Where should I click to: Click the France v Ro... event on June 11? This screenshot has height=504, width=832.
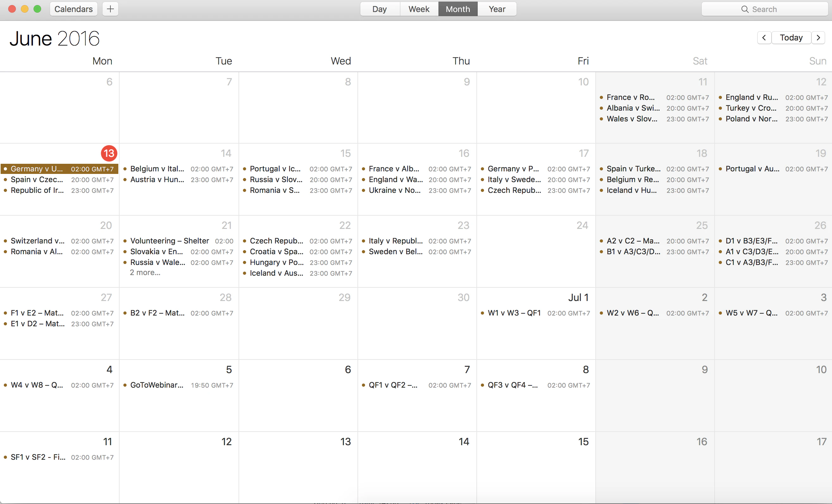click(x=630, y=97)
